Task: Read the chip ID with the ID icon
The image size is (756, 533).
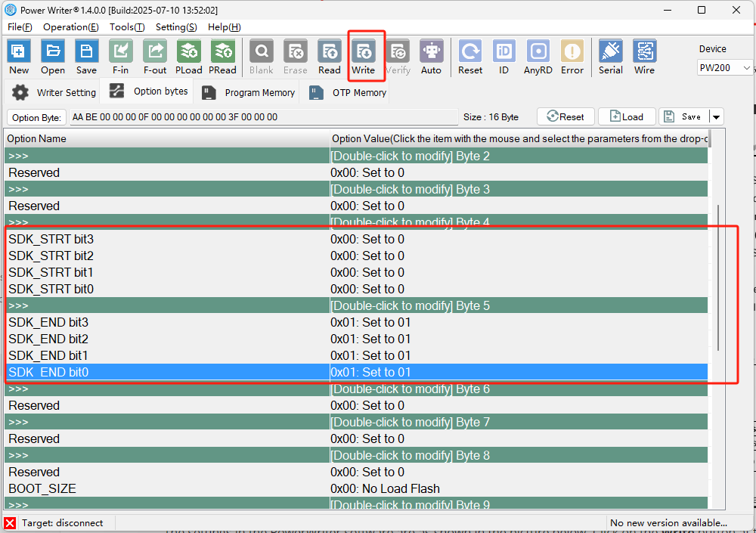Action: pyautogui.click(x=503, y=57)
